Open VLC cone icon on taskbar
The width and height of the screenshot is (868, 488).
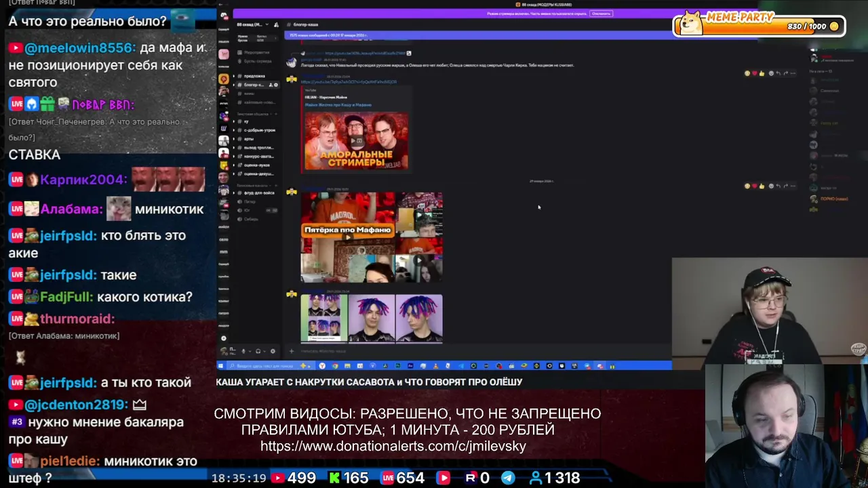(x=435, y=365)
